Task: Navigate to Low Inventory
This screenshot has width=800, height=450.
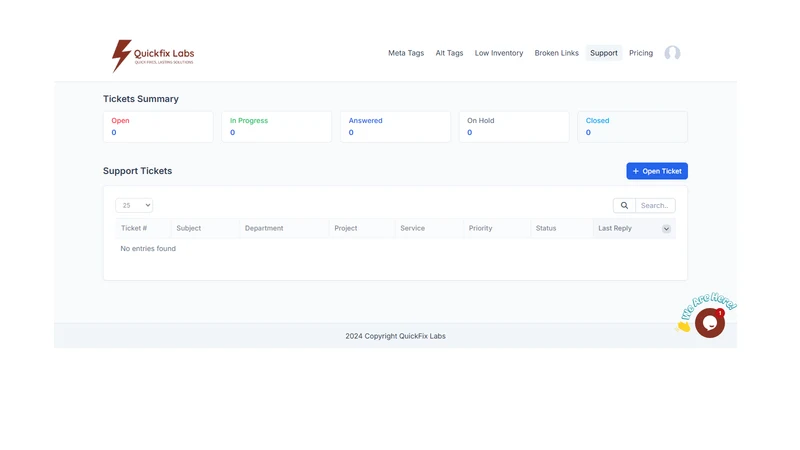Action: pos(498,53)
